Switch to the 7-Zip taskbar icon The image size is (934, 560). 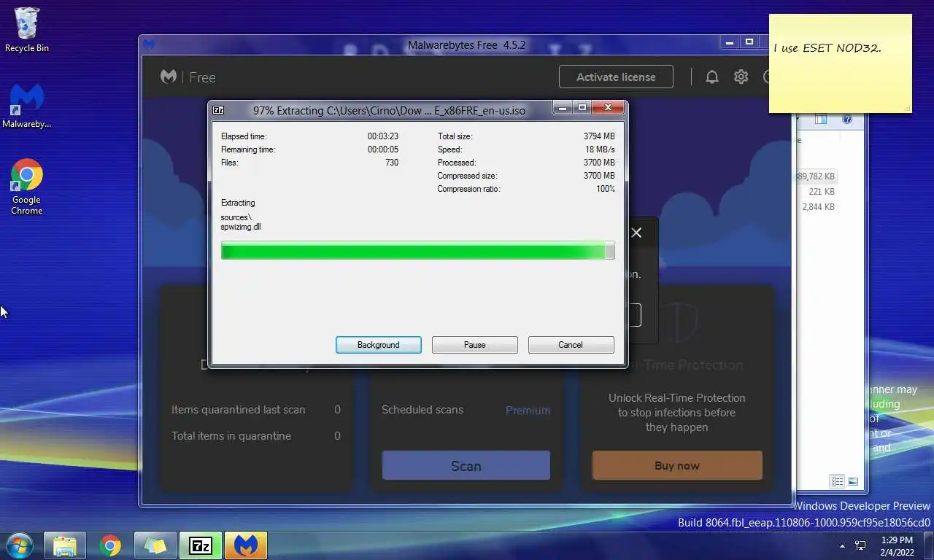coord(201,545)
